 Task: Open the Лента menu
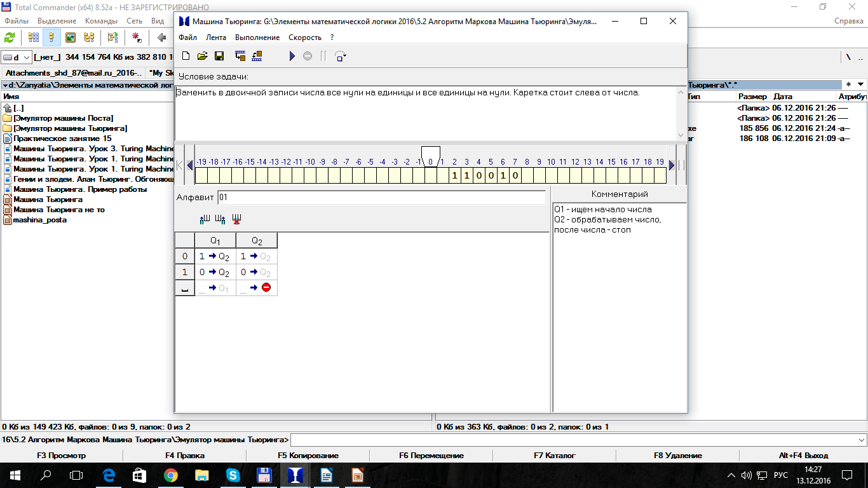click(216, 37)
